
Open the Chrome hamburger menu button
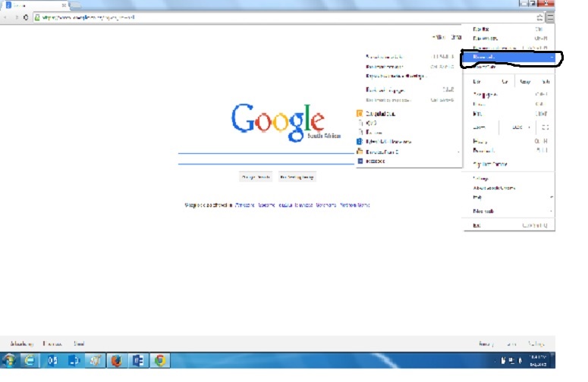pyautogui.click(x=550, y=17)
